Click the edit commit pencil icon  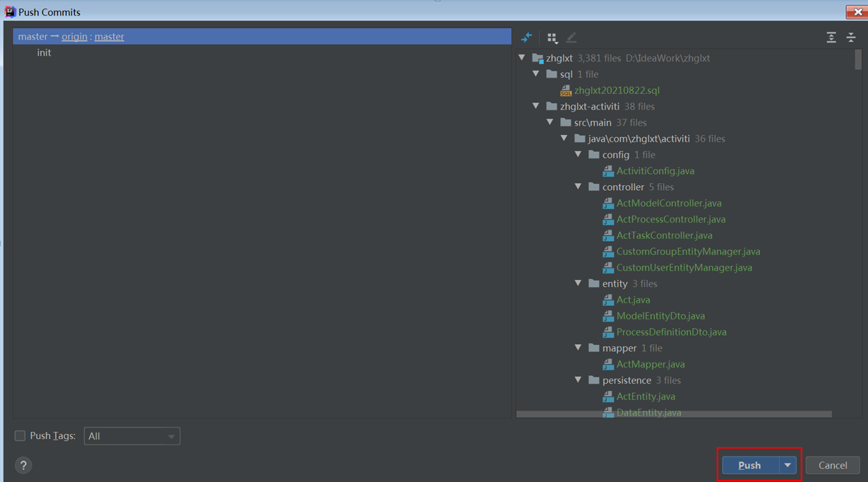[571, 37]
